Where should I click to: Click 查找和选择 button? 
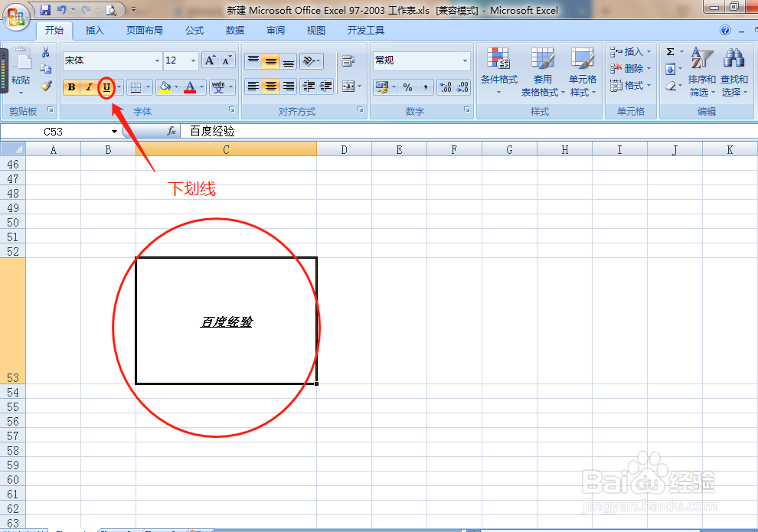[733, 71]
